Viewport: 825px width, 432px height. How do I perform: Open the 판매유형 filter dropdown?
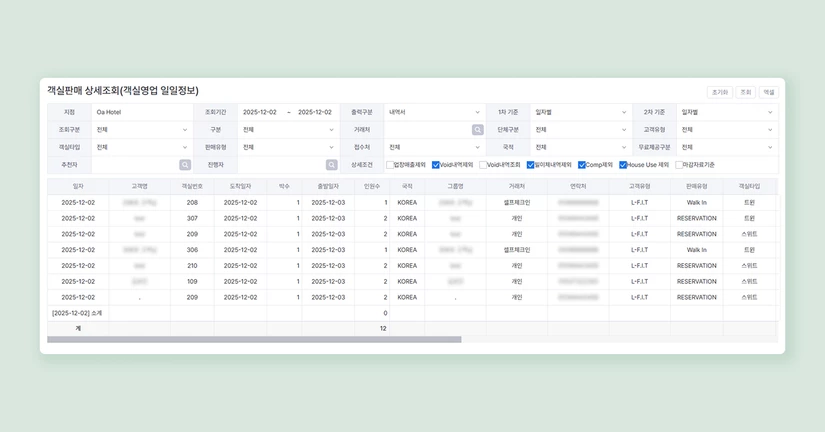click(x=288, y=147)
